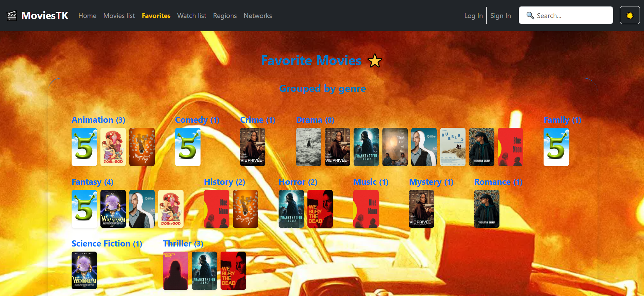Open the Crime (1) genre heading
The width and height of the screenshot is (644, 296).
coord(258,120)
